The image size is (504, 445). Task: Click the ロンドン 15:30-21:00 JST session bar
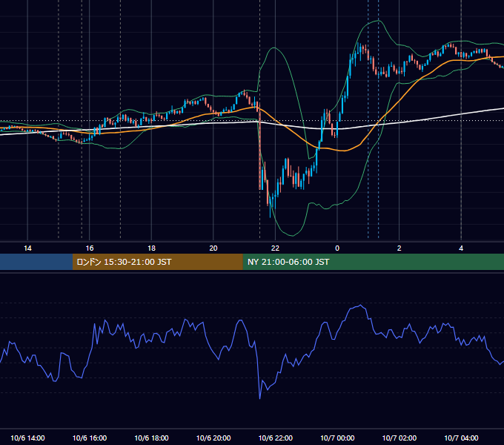[x=157, y=262]
